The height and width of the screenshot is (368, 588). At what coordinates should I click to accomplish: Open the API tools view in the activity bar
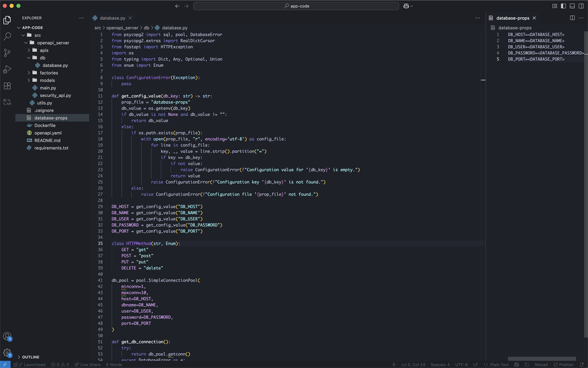click(x=7, y=102)
